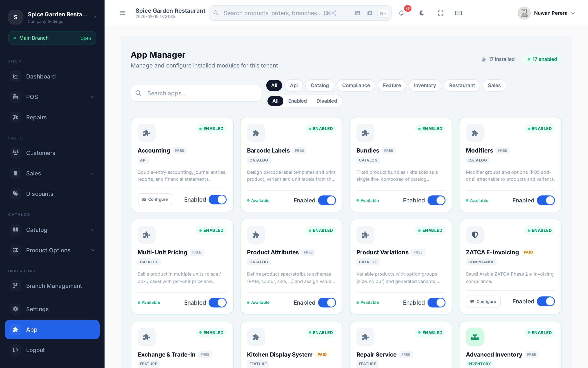Open Branch Management in the sidebar
This screenshot has width=588, height=368.
pos(52,286)
